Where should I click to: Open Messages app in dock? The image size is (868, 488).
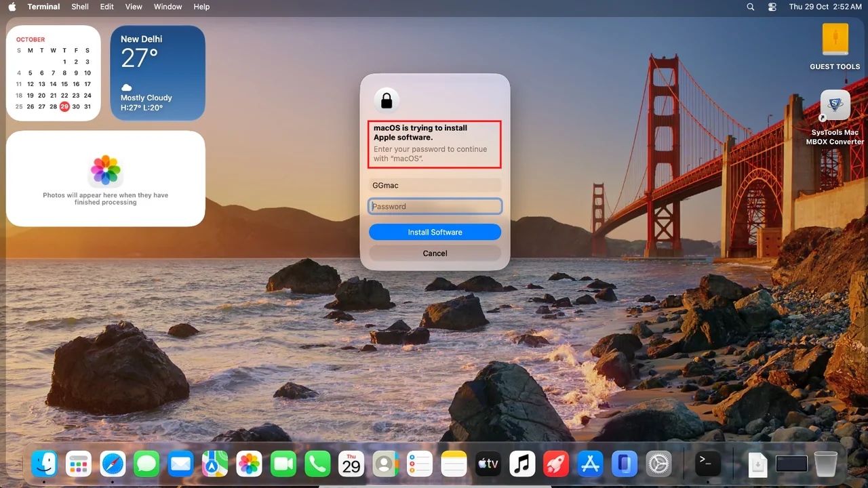pos(146,464)
